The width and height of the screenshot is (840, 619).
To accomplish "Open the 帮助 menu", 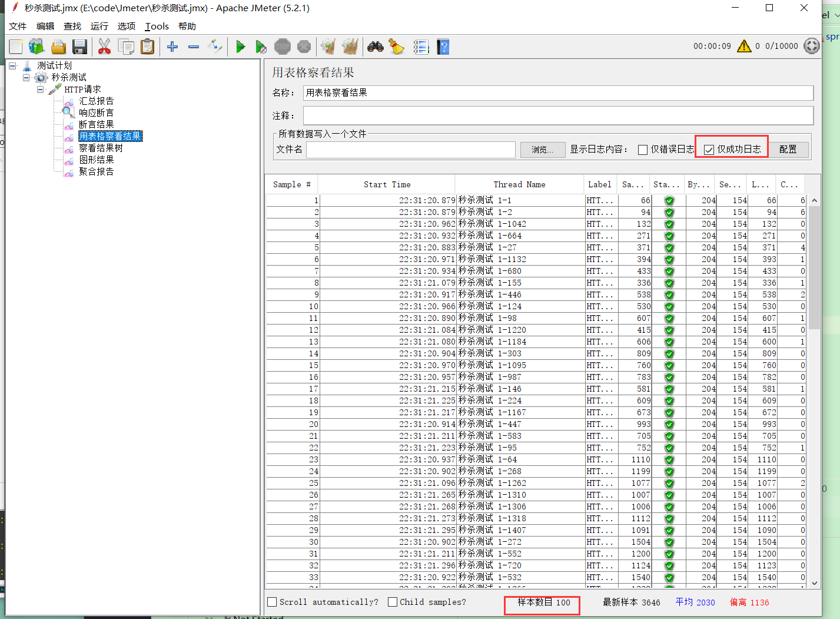I will [187, 26].
